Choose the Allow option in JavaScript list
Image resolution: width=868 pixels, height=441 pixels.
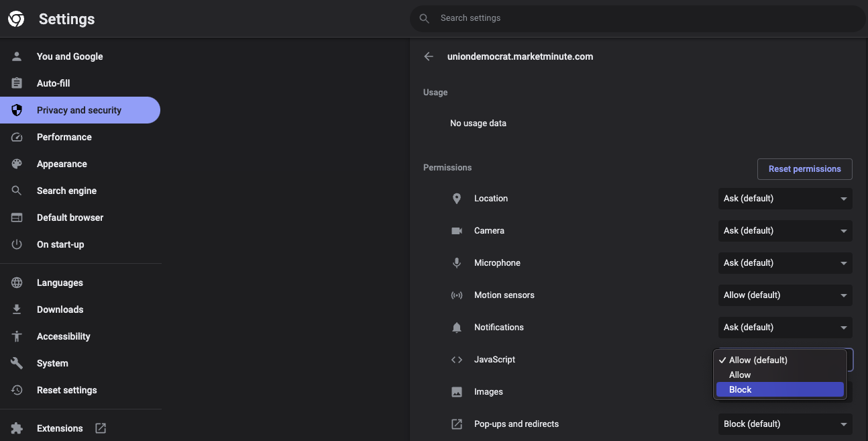[779, 375]
